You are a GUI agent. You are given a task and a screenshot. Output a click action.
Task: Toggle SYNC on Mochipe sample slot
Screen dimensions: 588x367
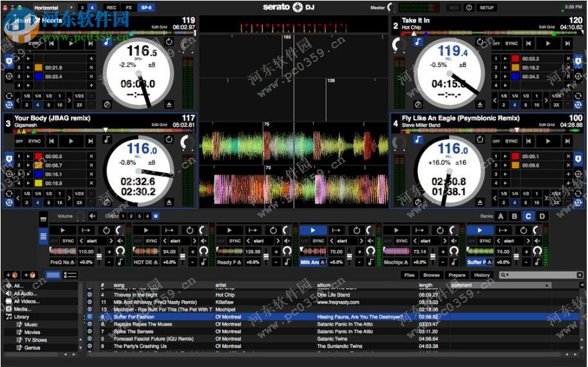click(402, 241)
